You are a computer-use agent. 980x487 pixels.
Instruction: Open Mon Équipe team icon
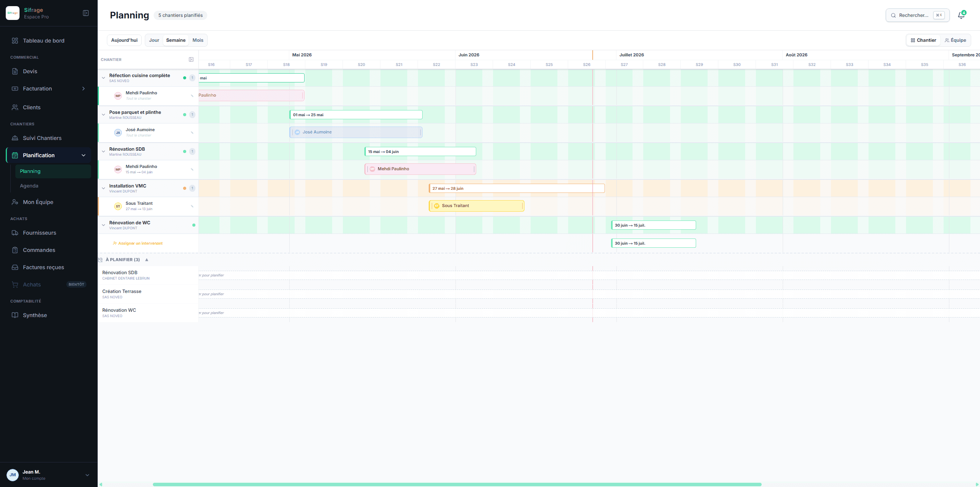click(15, 202)
